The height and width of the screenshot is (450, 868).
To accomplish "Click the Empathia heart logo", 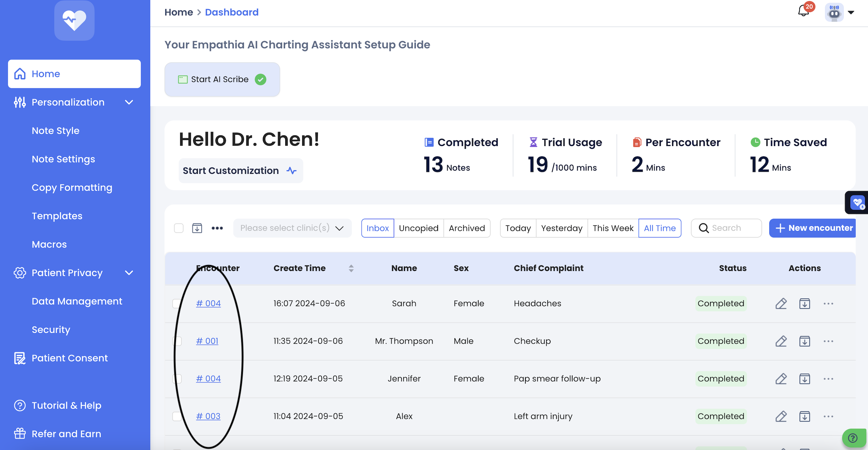I will (74, 20).
